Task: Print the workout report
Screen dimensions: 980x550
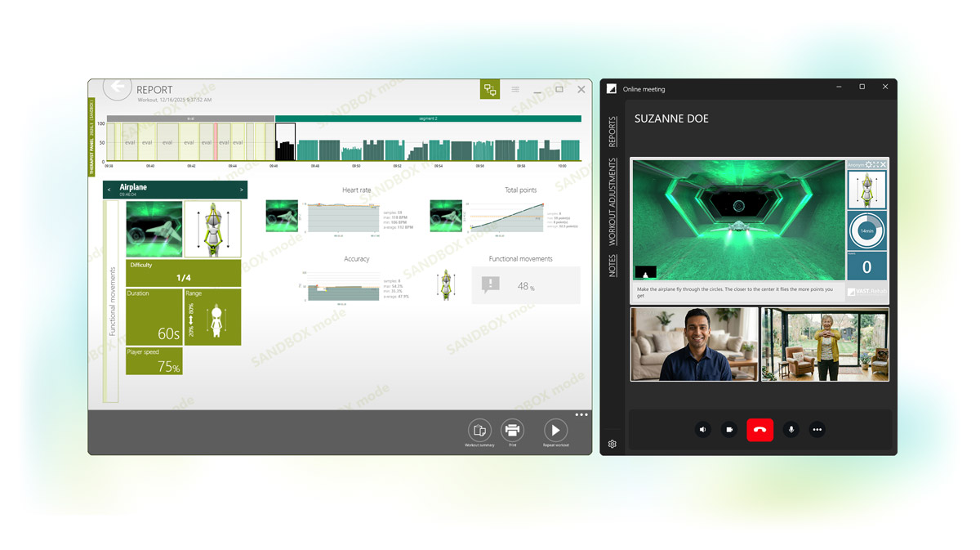Action: pos(512,430)
